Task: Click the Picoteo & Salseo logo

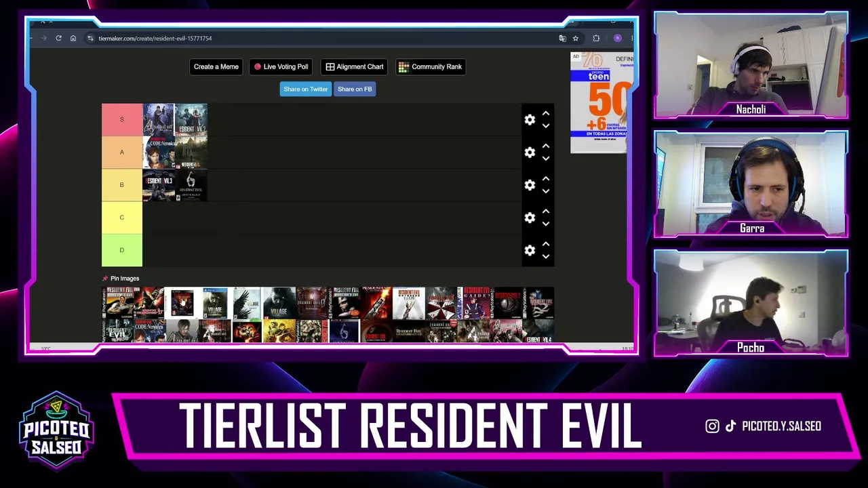Action: tap(56, 430)
